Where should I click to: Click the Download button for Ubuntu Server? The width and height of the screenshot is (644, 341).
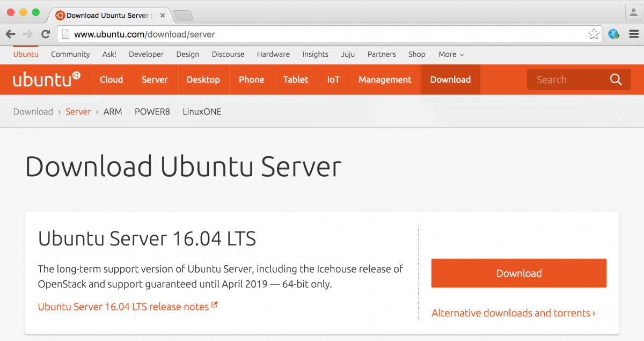coord(518,273)
